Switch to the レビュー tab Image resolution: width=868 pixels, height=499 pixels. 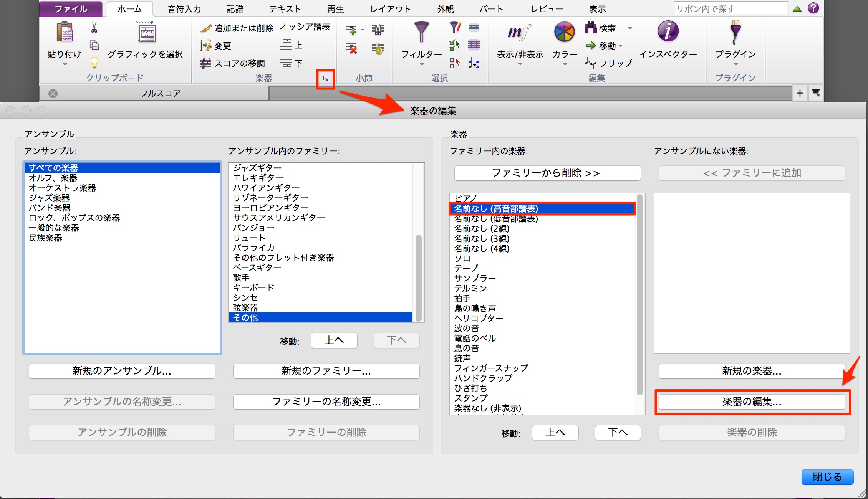[x=547, y=9]
